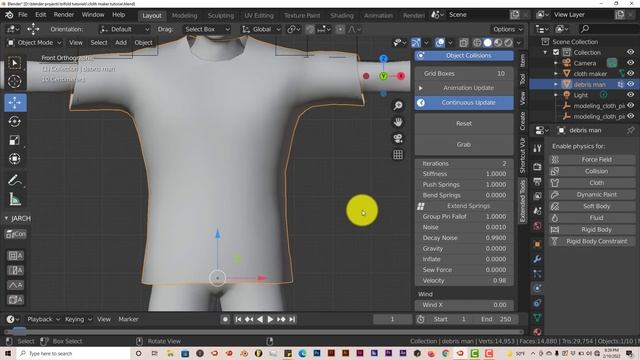The height and width of the screenshot is (360, 640).
Task: Select the Annotate tool
Action: click(15, 180)
